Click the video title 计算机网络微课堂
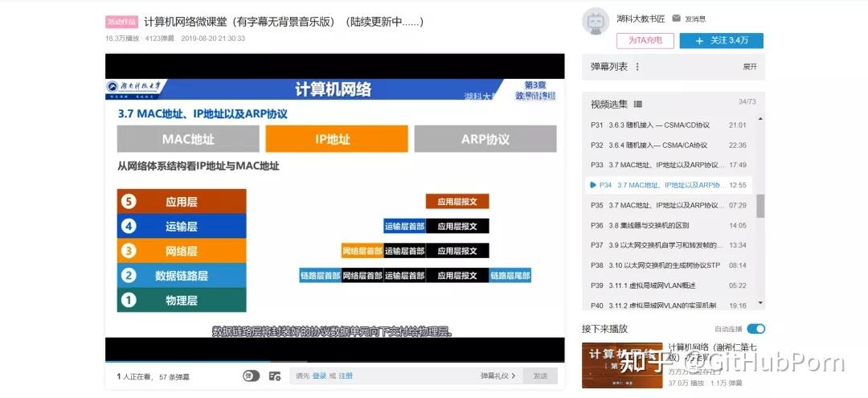 [284, 23]
